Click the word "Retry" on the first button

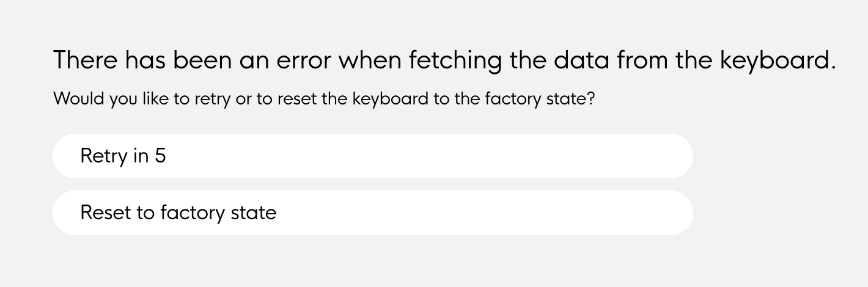[104, 157]
